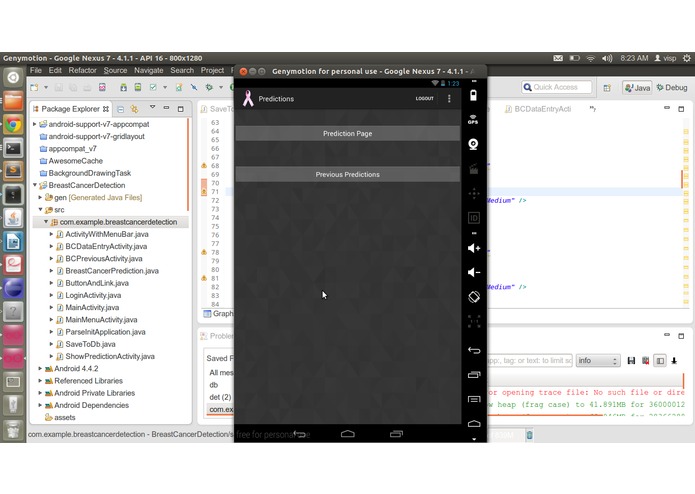Image resolution: width=695 pixels, height=494 pixels.
Task: Click Quick Access search field
Action: [557, 87]
